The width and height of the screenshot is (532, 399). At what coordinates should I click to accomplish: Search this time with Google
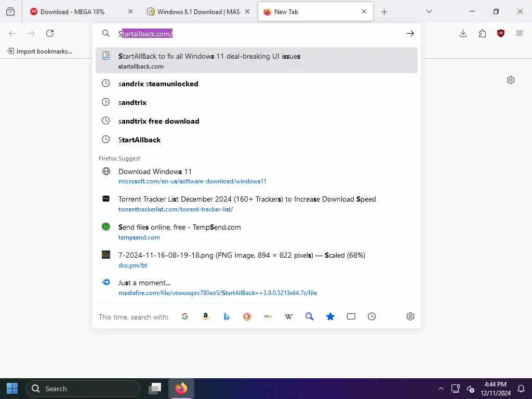point(185,316)
